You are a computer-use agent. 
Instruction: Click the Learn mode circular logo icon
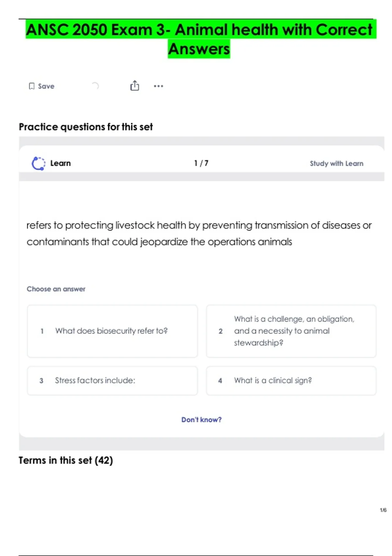point(39,163)
